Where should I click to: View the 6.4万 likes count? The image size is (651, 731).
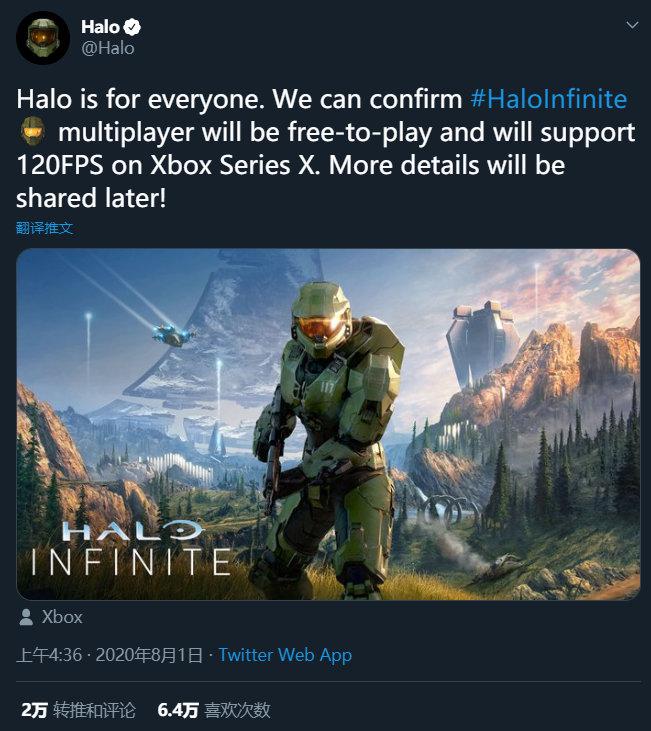click(214, 710)
